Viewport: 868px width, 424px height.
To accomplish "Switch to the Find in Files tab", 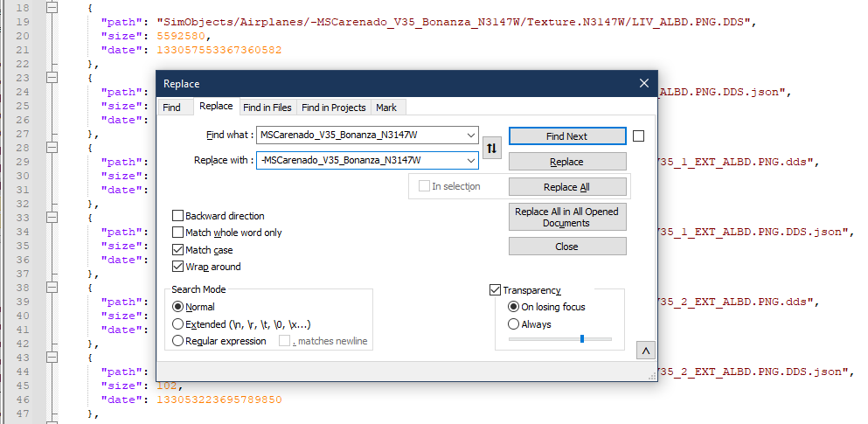I will pos(267,108).
